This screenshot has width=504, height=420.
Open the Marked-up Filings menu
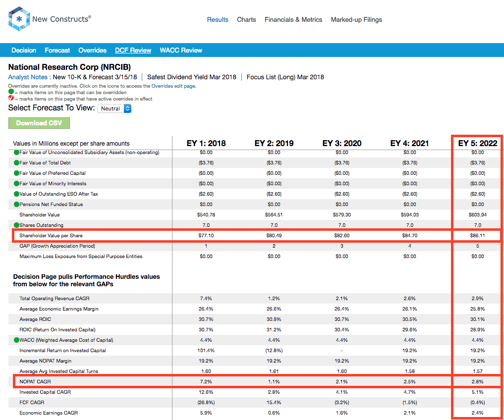pyautogui.click(x=356, y=20)
